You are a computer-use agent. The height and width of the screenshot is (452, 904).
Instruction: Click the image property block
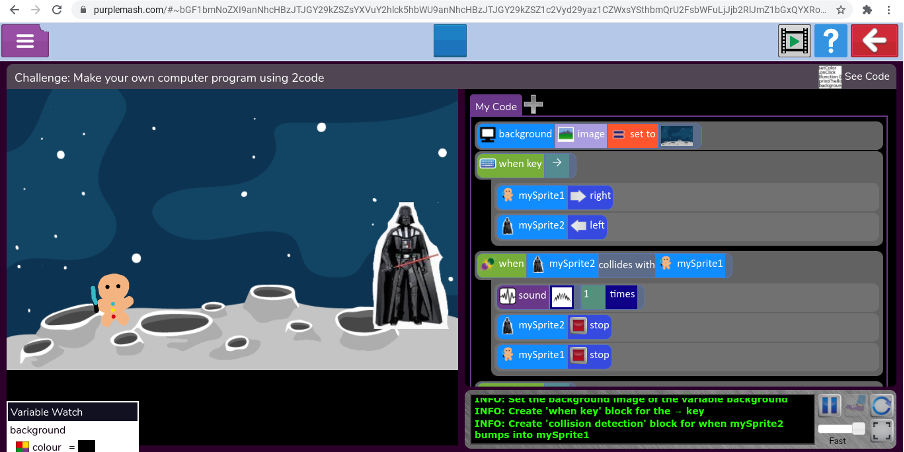tap(581, 135)
